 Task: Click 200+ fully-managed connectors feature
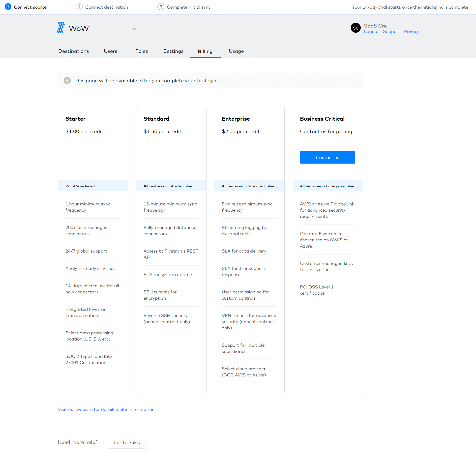click(x=87, y=230)
